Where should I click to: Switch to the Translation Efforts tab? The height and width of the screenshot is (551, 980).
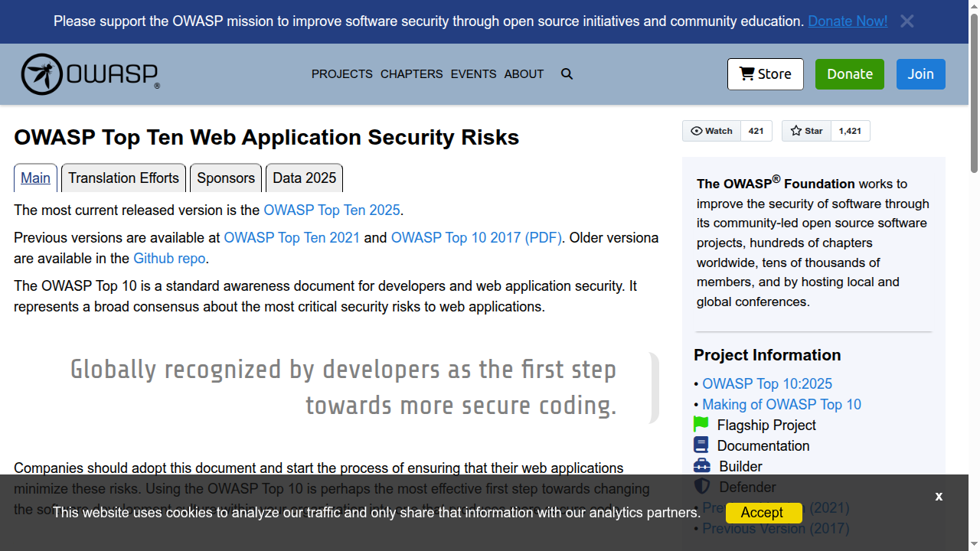(123, 178)
